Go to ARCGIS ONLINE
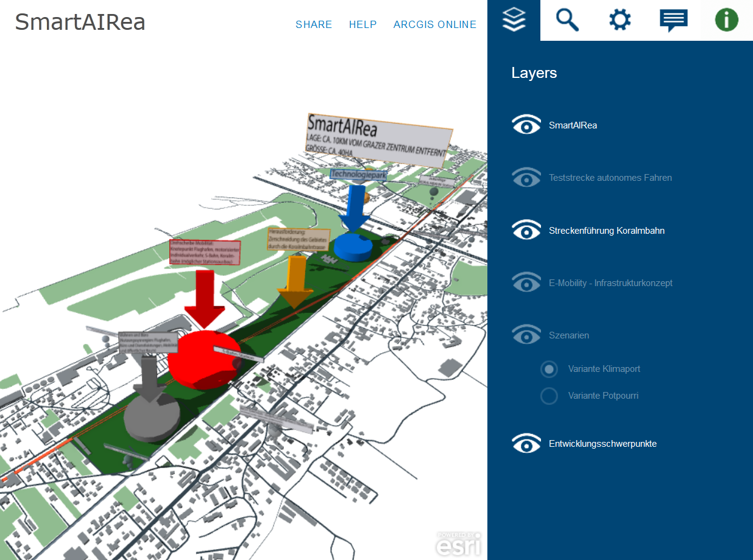 point(435,24)
